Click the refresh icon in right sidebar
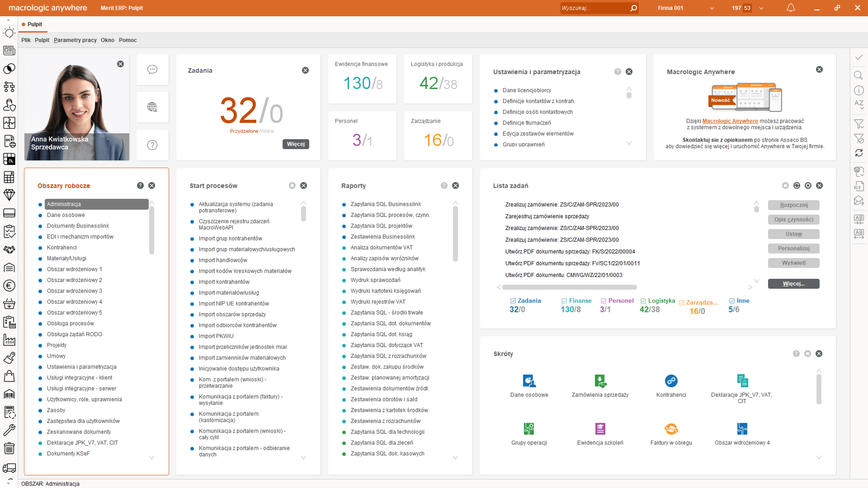This screenshot has height=488, width=868. click(x=858, y=152)
